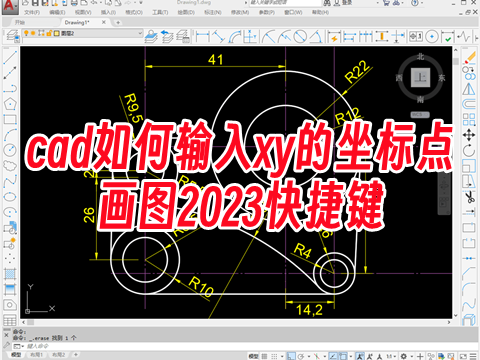Toggle snap mode in status bar

(x=274, y=356)
